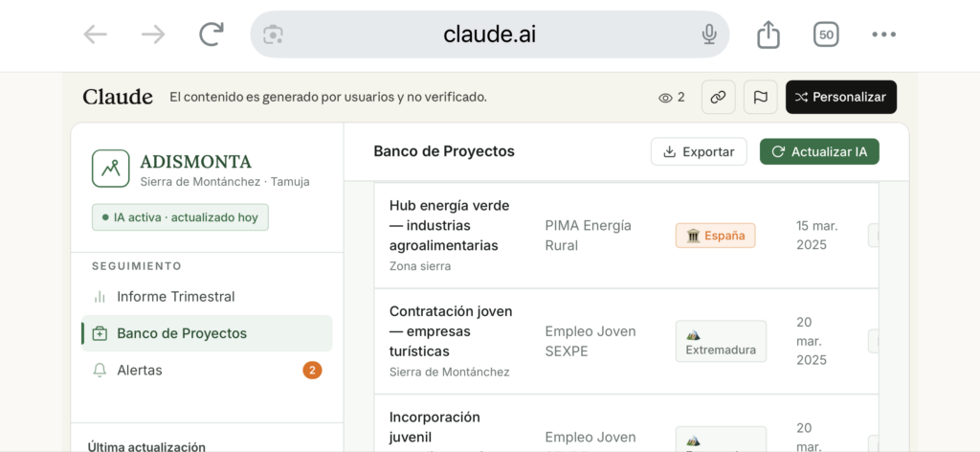Click the orange España tag
980x452 pixels.
716,236
